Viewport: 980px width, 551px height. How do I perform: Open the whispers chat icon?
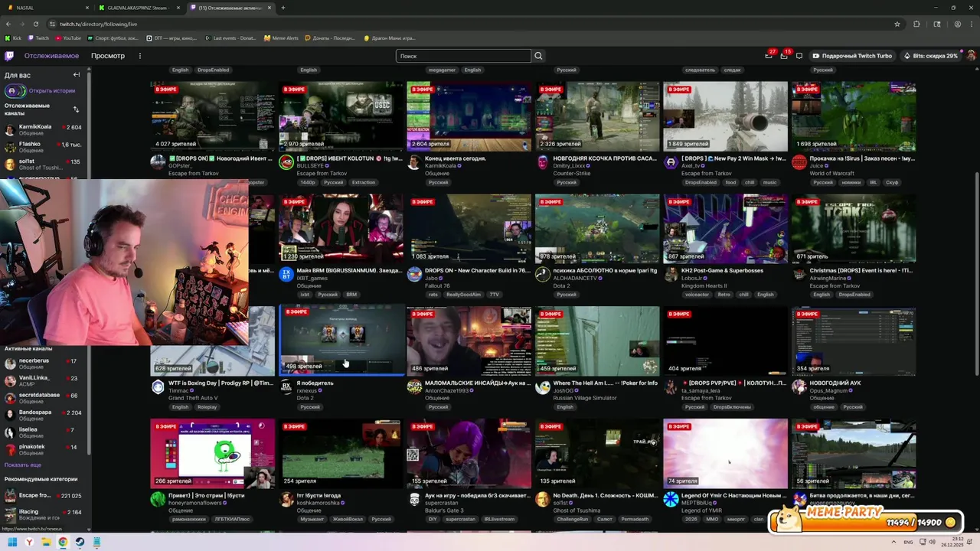point(799,56)
